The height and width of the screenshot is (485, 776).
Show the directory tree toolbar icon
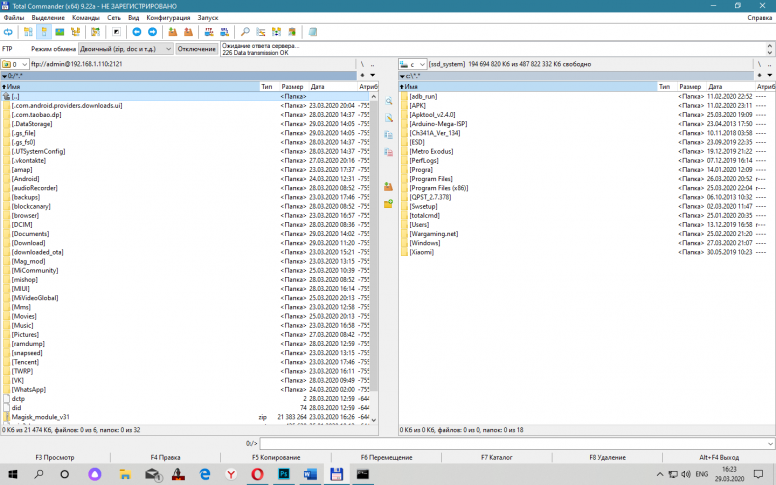click(x=76, y=32)
